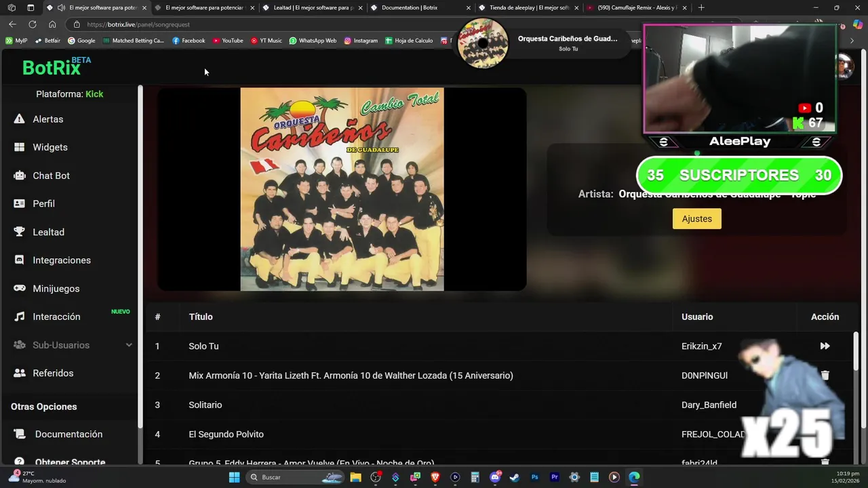Select song row El Segundo Polvito
This screenshot has width=868, height=488.
pos(500,434)
